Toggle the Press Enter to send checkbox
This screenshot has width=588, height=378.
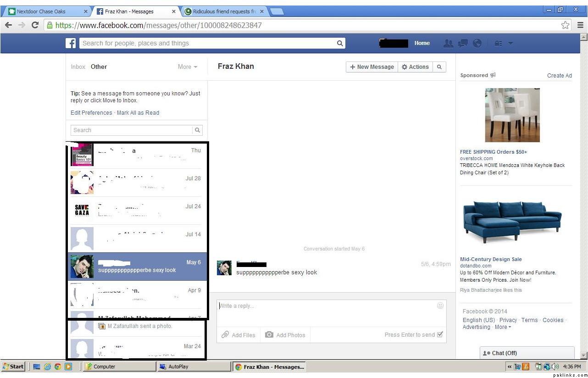pyautogui.click(x=440, y=334)
